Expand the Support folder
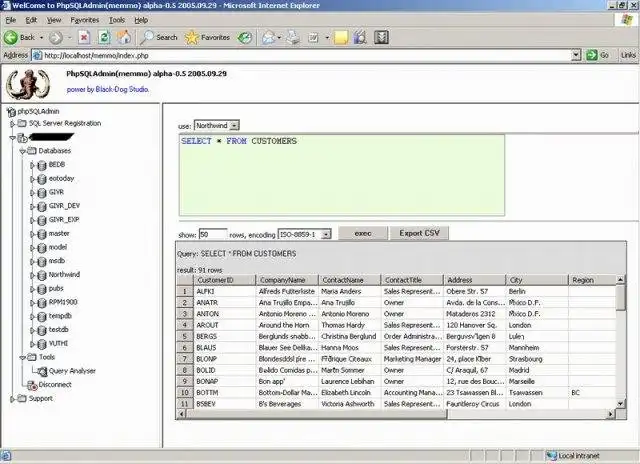The height and width of the screenshot is (464, 640). click(12, 398)
